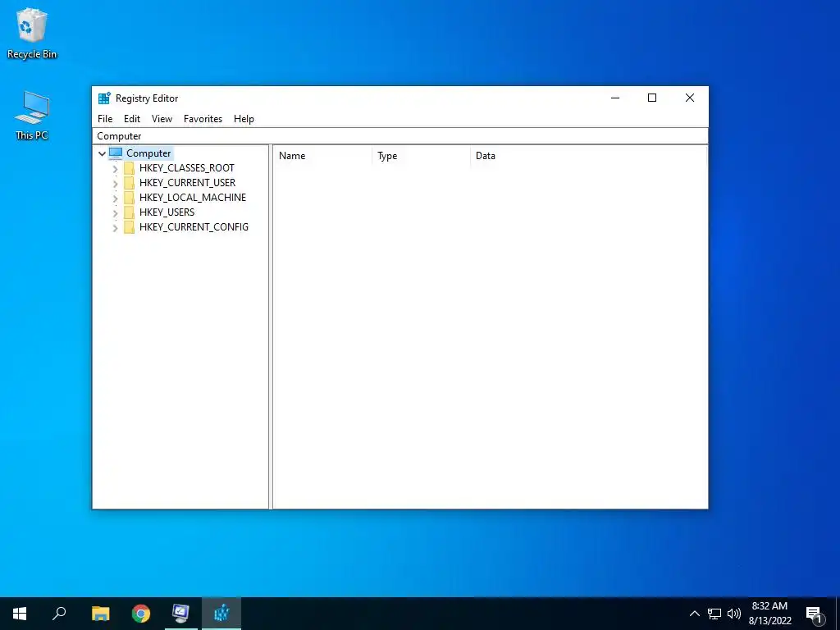
Task: Select the HKEY_LOCAL_MACHINE key name
Action: tap(192, 197)
